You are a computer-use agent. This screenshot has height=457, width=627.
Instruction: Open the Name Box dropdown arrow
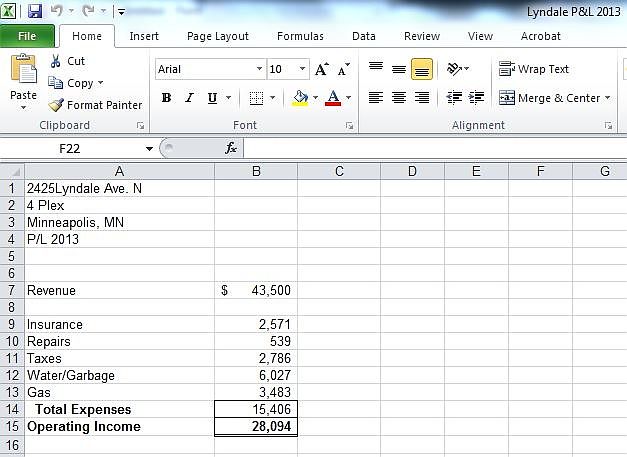coord(149,148)
